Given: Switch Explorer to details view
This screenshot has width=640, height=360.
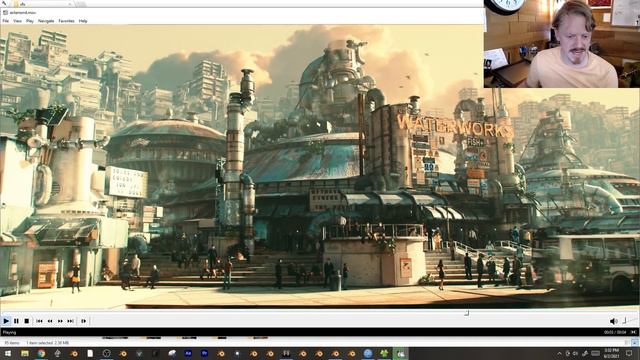Looking at the screenshot, I should pos(628,343).
